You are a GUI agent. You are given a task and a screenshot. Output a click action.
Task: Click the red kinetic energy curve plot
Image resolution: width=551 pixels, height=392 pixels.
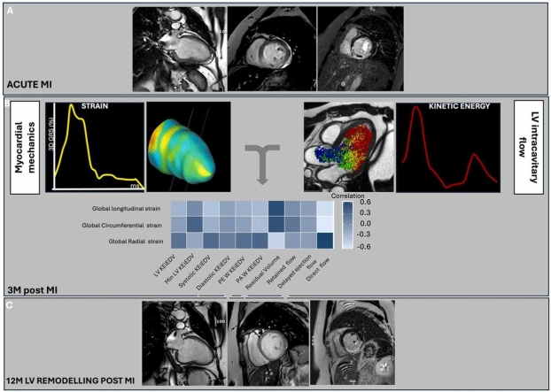[441, 147]
